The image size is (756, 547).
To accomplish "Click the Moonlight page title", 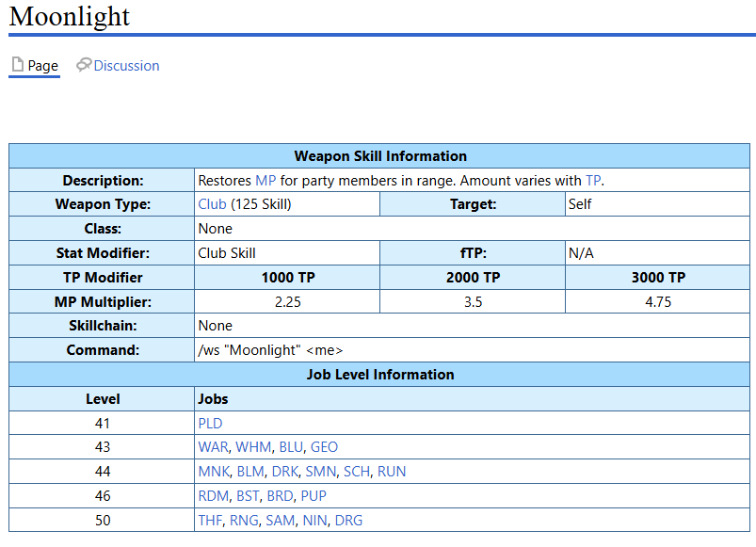I will 70,16.
